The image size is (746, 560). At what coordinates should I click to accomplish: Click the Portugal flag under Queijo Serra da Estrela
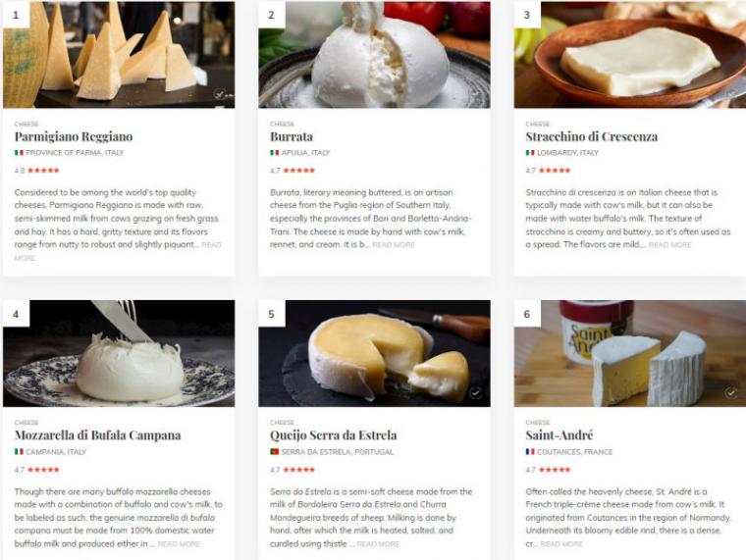pyautogui.click(x=275, y=452)
